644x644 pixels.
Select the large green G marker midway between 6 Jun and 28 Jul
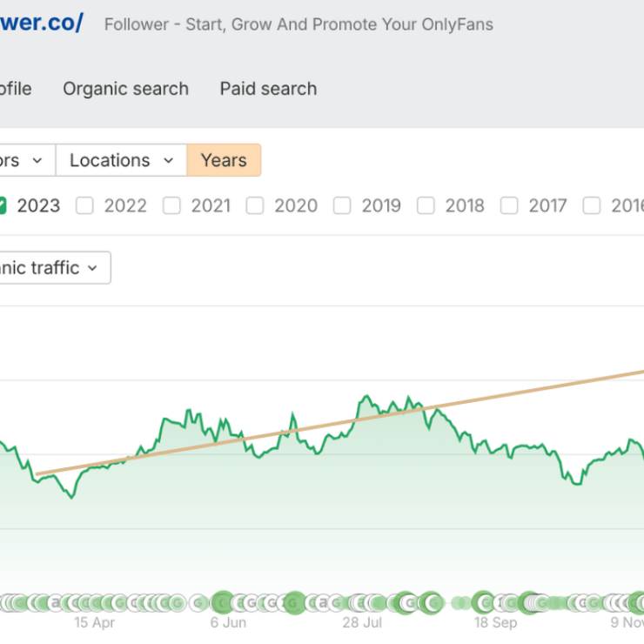[x=294, y=603]
